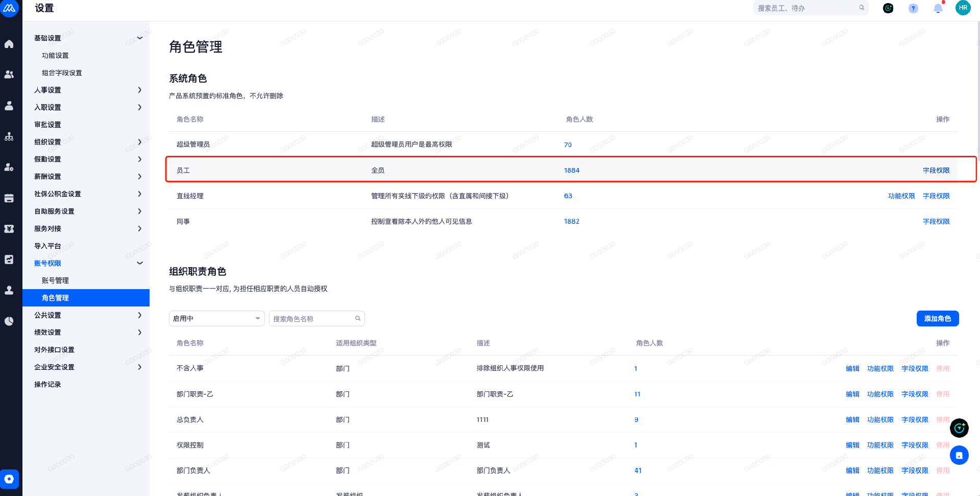This screenshot has height=496, width=980.
Task: Expand the 薪酬设置 menu section
Action: click(x=88, y=177)
